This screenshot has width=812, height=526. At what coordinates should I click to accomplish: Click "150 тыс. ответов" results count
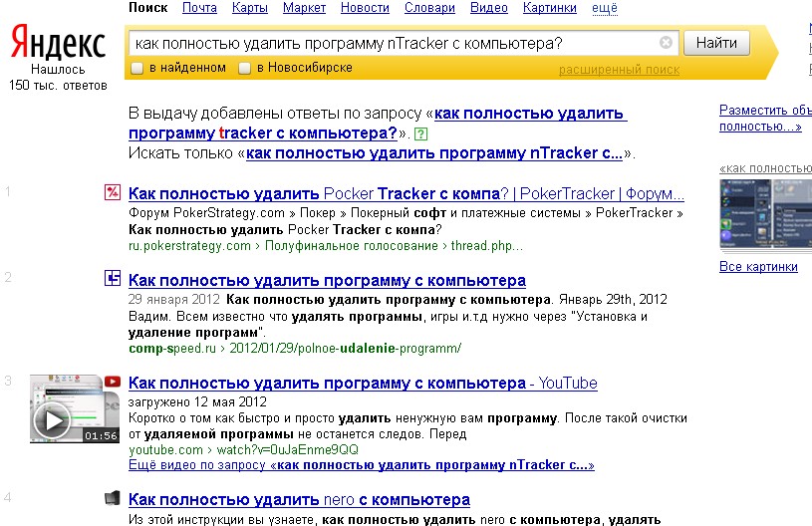pyautogui.click(x=58, y=86)
